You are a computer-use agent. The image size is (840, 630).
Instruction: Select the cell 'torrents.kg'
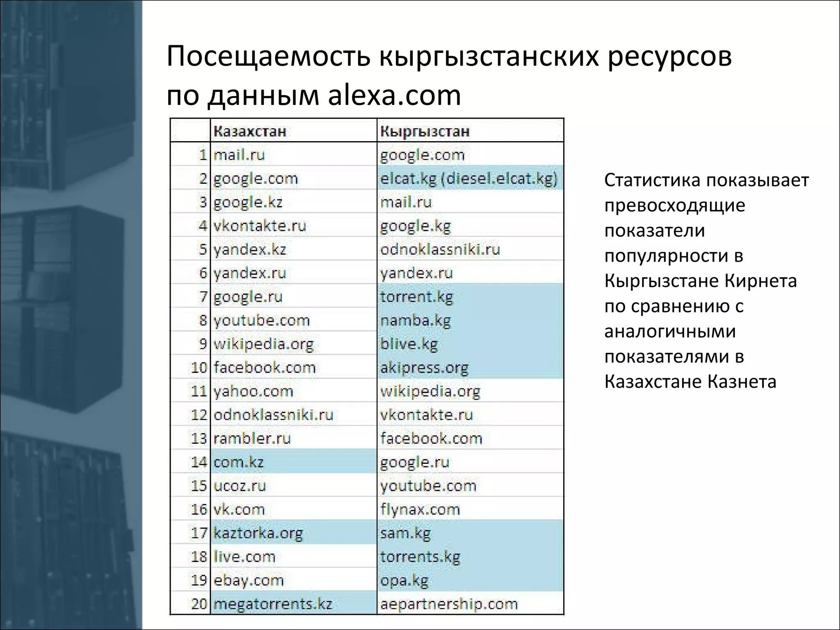[x=470, y=556]
